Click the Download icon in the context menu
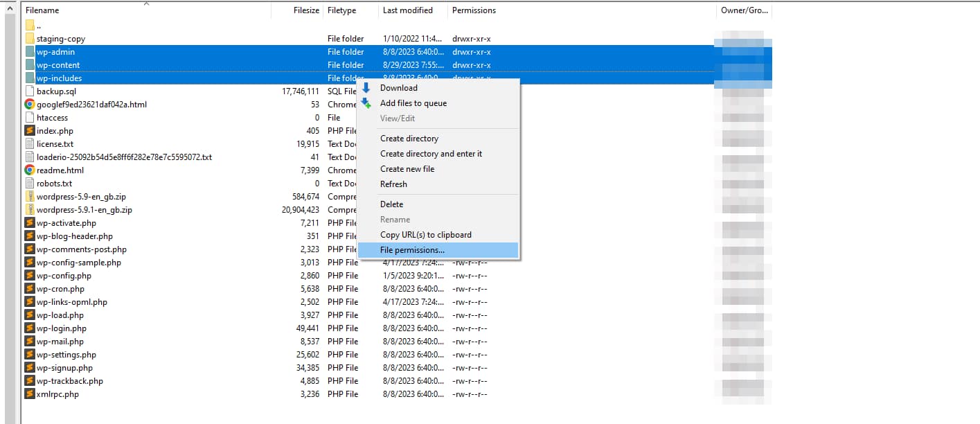The image size is (980, 424). point(367,87)
